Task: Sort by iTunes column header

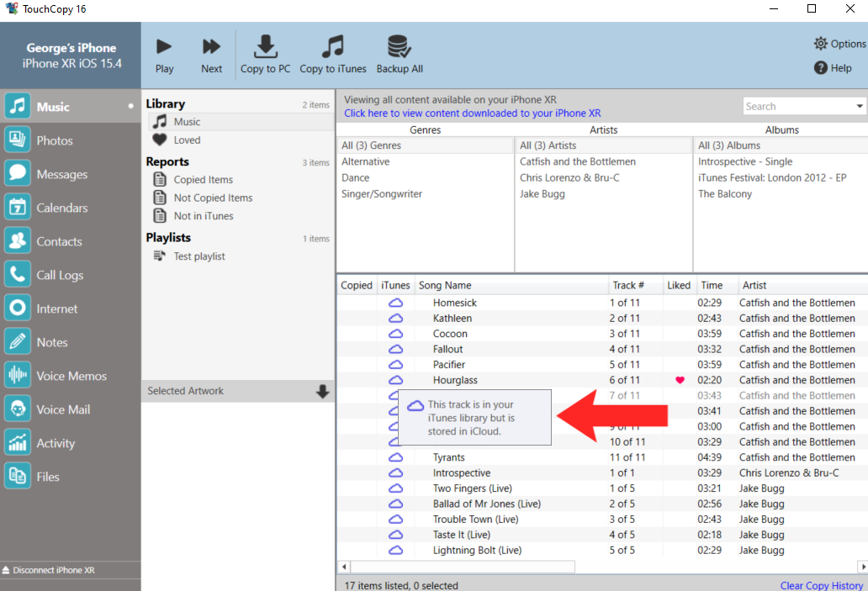Action: coord(395,285)
